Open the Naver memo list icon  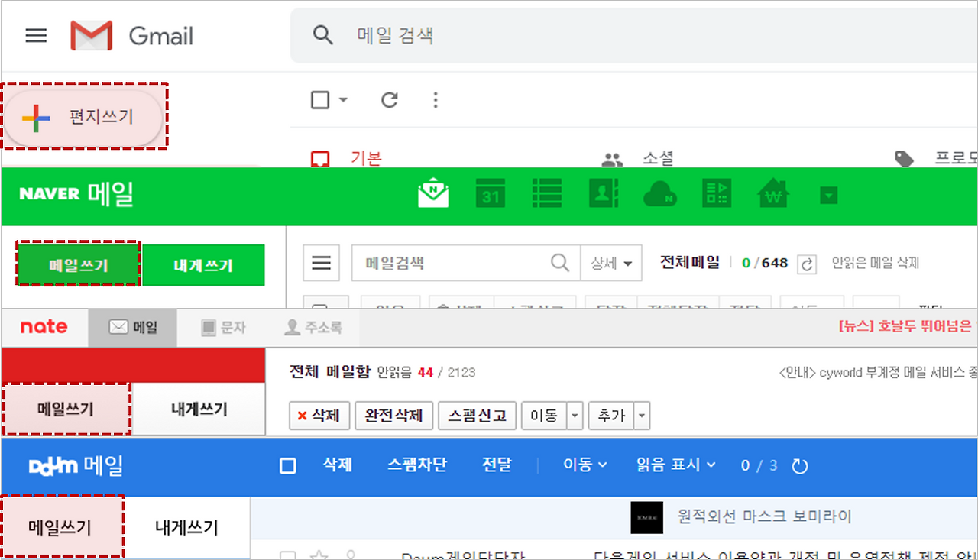click(x=547, y=194)
